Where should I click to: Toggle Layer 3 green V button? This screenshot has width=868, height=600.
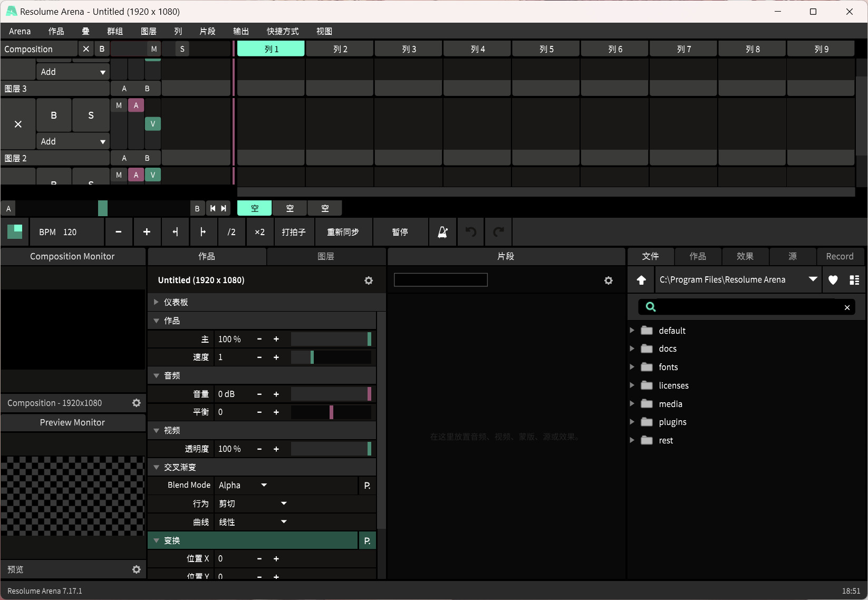(153, 124)
